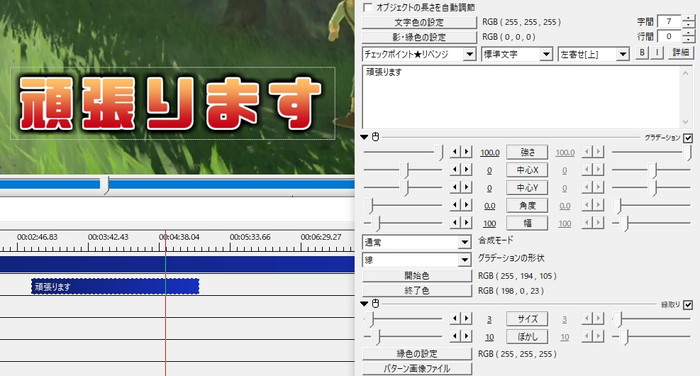Viewport: 700px width, 376px height.
Task: Adjust the left 角度 slider
Action: (370, 205)
